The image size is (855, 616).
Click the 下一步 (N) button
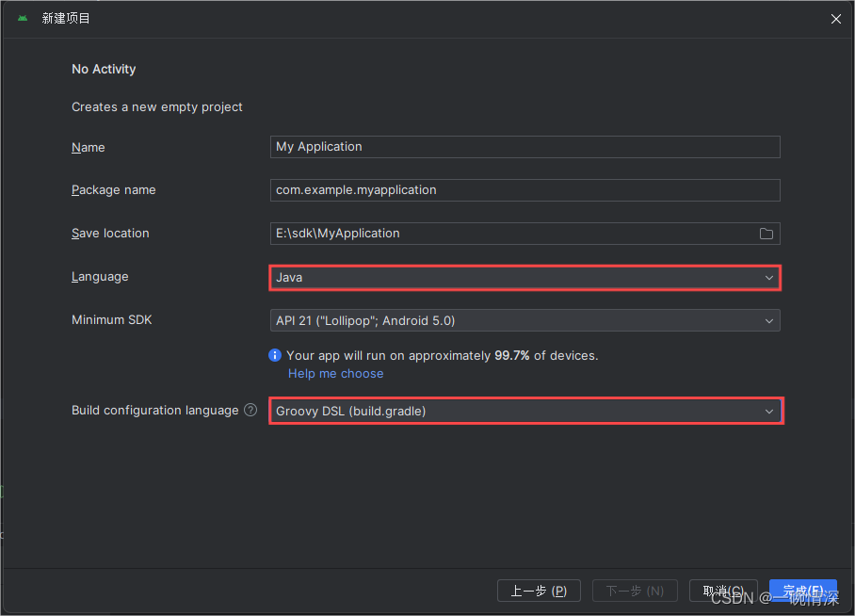635,591
